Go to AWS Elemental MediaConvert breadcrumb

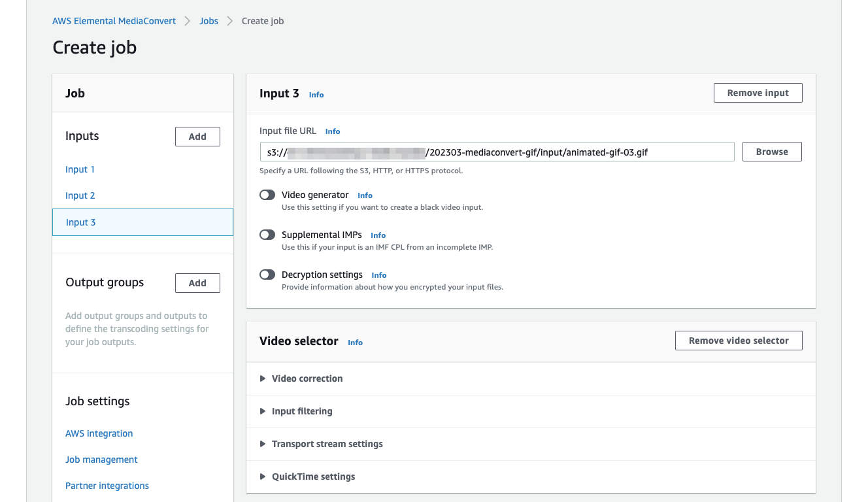point(114,21)
